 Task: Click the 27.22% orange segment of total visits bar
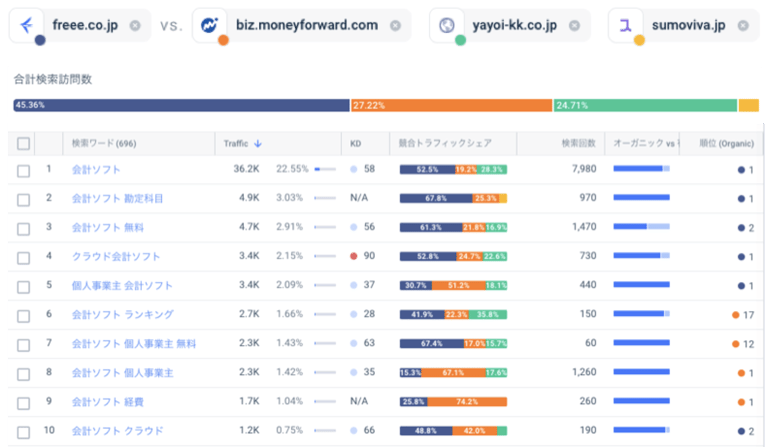[x=451, y=105]
